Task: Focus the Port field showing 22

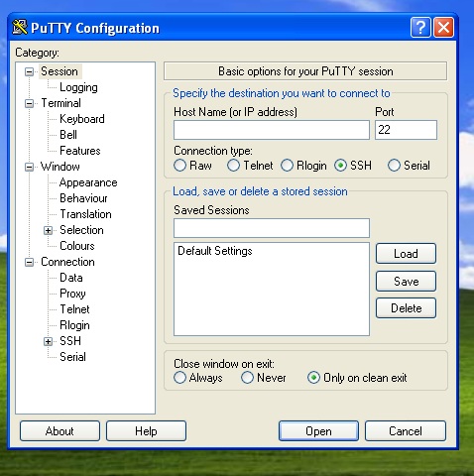Action: [406, 130]
